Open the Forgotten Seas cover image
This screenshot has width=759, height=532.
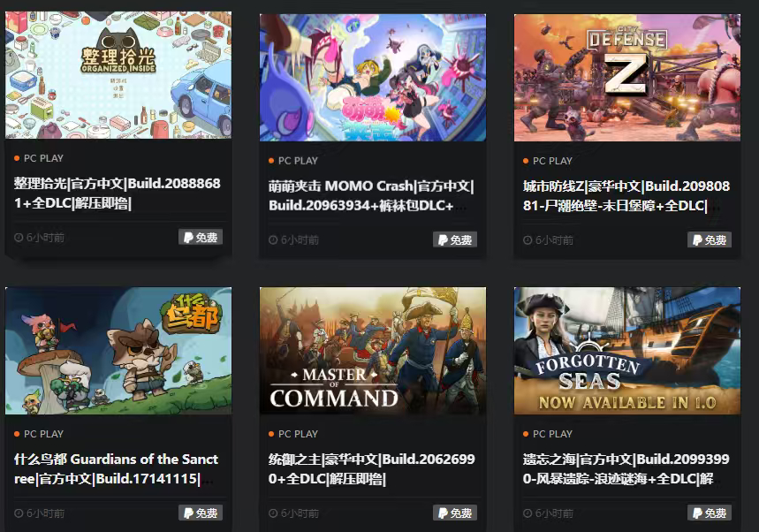626,351
